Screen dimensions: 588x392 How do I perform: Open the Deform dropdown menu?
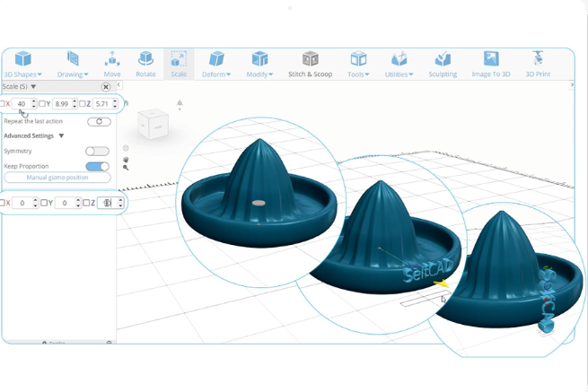point(216,64)
